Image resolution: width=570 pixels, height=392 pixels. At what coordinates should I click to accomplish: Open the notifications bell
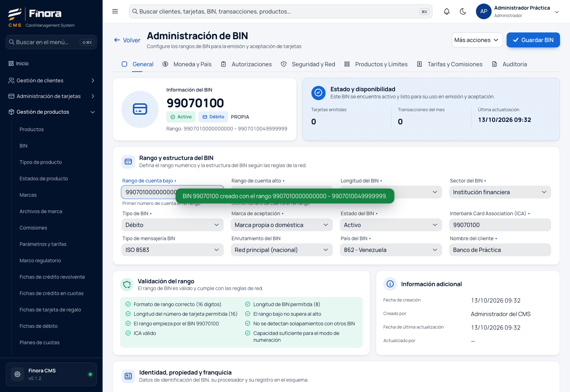point(447,11)
